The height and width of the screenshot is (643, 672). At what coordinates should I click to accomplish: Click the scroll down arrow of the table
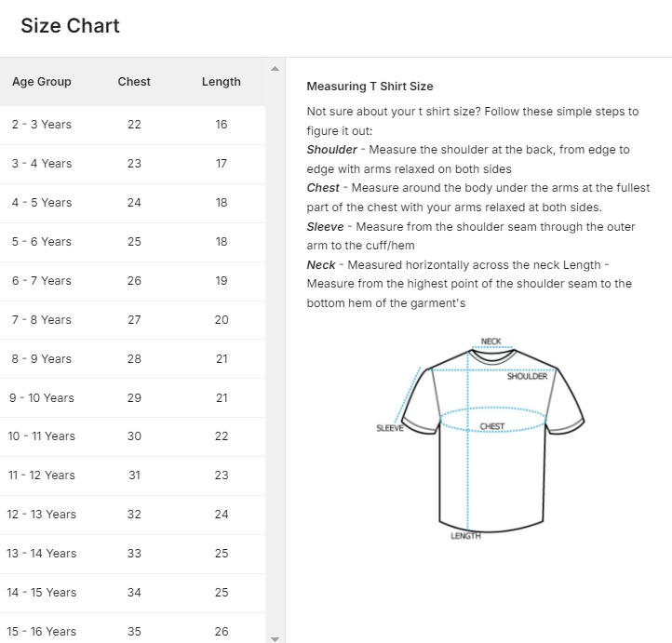(274, 638)
